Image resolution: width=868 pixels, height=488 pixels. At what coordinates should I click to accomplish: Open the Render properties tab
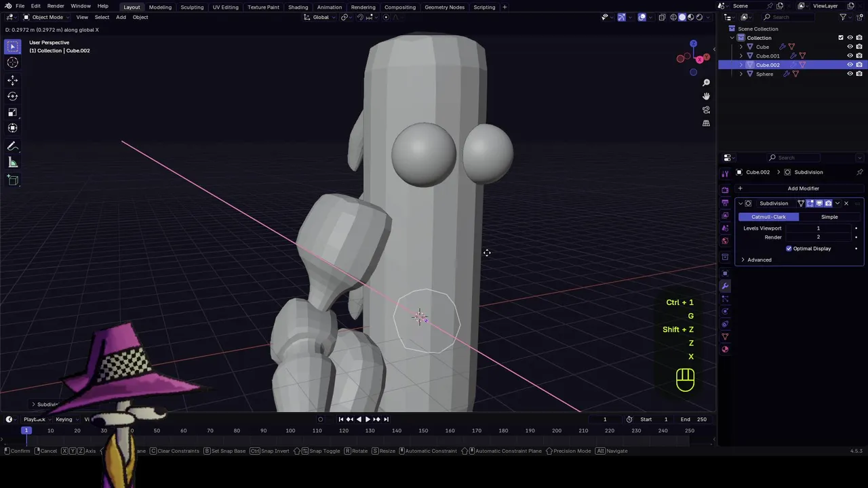(725, 190)
